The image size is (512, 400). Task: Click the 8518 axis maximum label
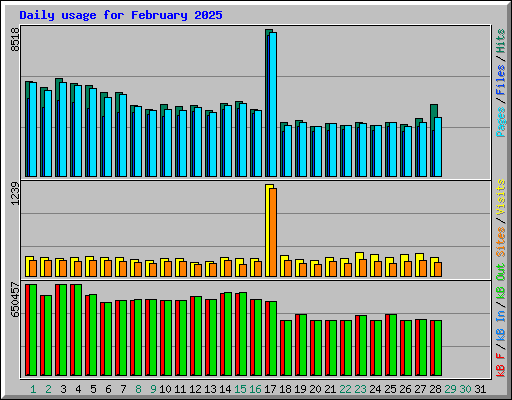(15, 39)
